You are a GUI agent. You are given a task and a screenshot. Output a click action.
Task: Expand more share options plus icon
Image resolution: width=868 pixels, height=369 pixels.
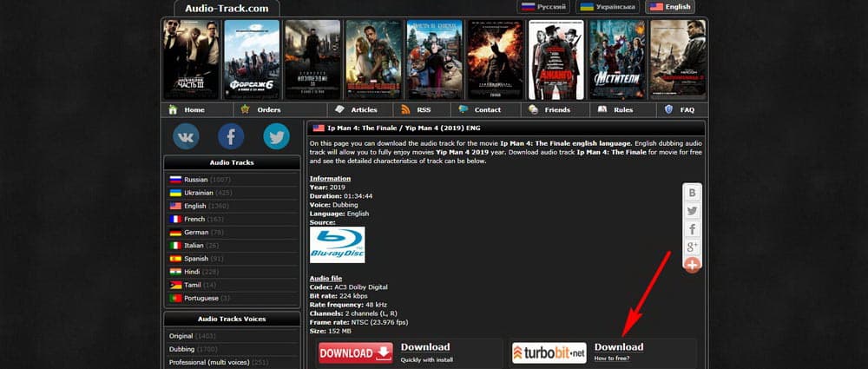(x=692, y=265)
